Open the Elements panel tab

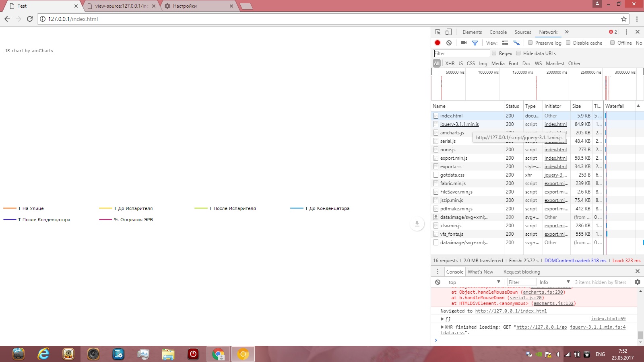click(472, 32)
